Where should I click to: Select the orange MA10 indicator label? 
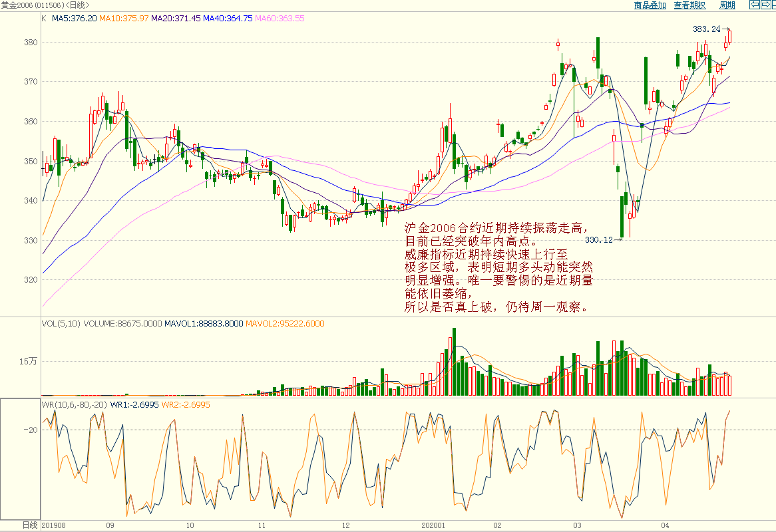tap(124, 19)
